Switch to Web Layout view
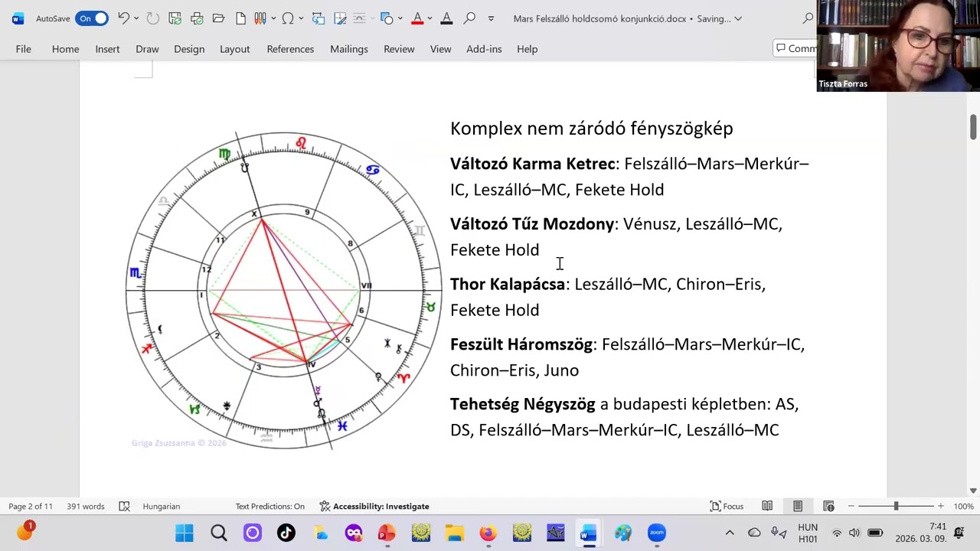The width and height of the screenshot is (980, 551). pos(828,506)
